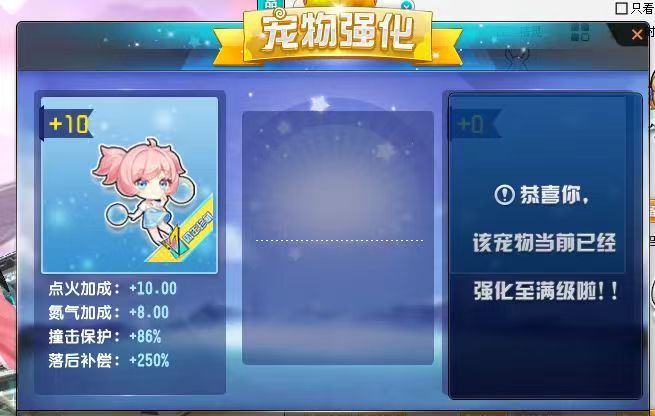Click the +10 enhancement level badge

(66, 124)
